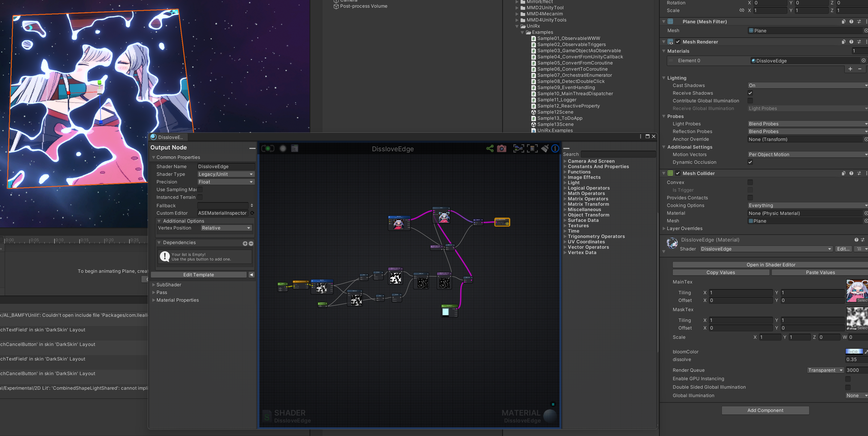Click the clean unused nodes broom icon

click(x=545, y=148)
